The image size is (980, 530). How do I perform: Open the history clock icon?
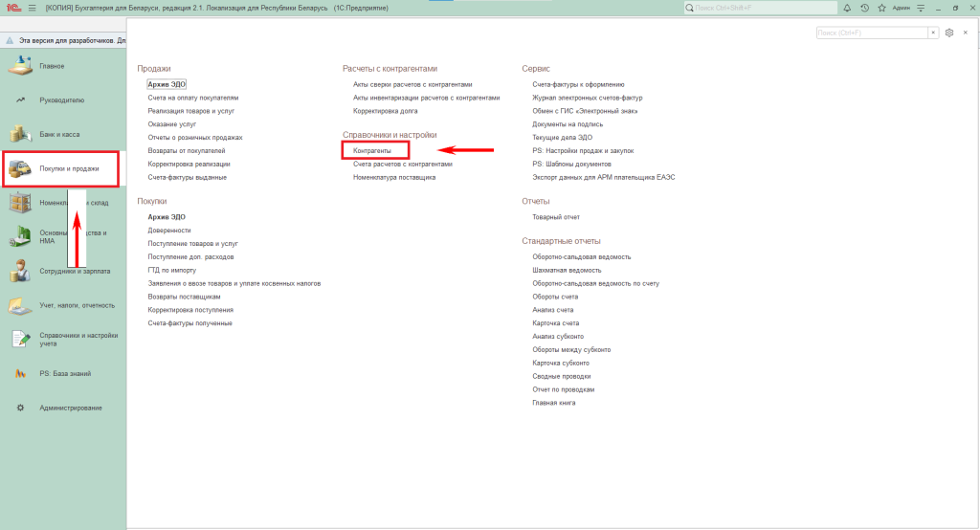[x=864, y=8]
